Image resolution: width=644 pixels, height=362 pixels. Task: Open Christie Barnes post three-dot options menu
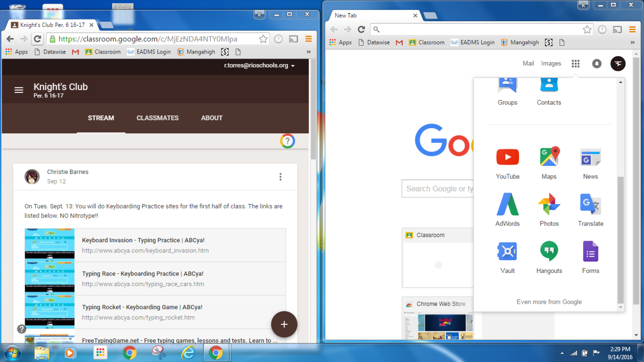point(280,177)
